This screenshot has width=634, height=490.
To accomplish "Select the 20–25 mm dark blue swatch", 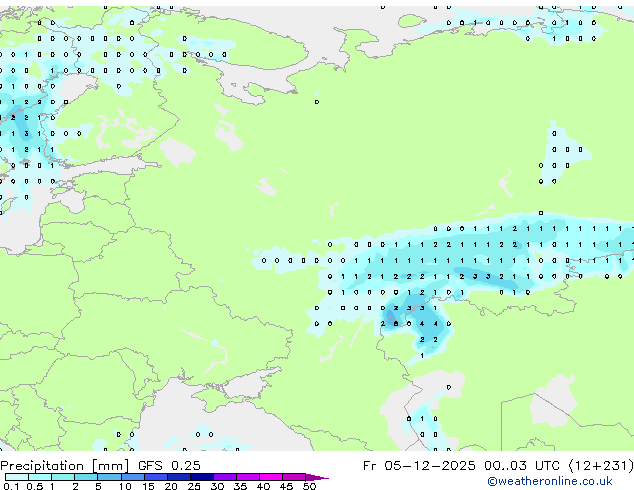I will pyautogui.click(x=178, y=477).
